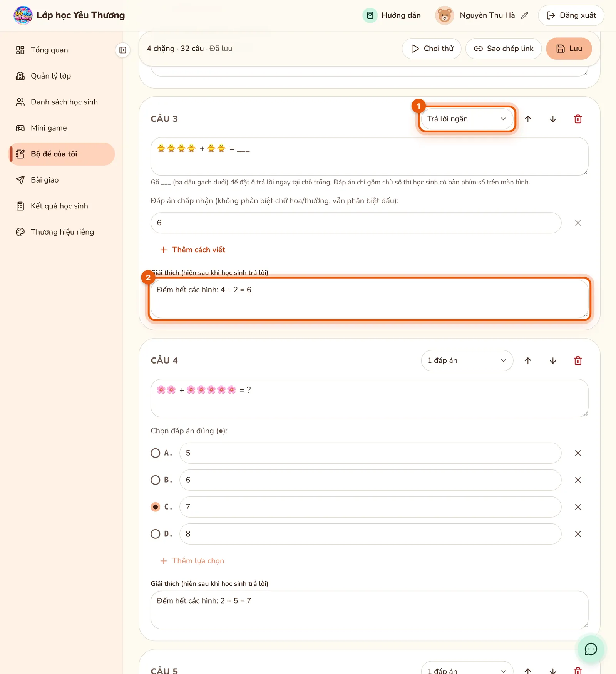Click Sao chép link
Image resolution: width=616 pixels, height=674 pixels.
pos(504,49)
